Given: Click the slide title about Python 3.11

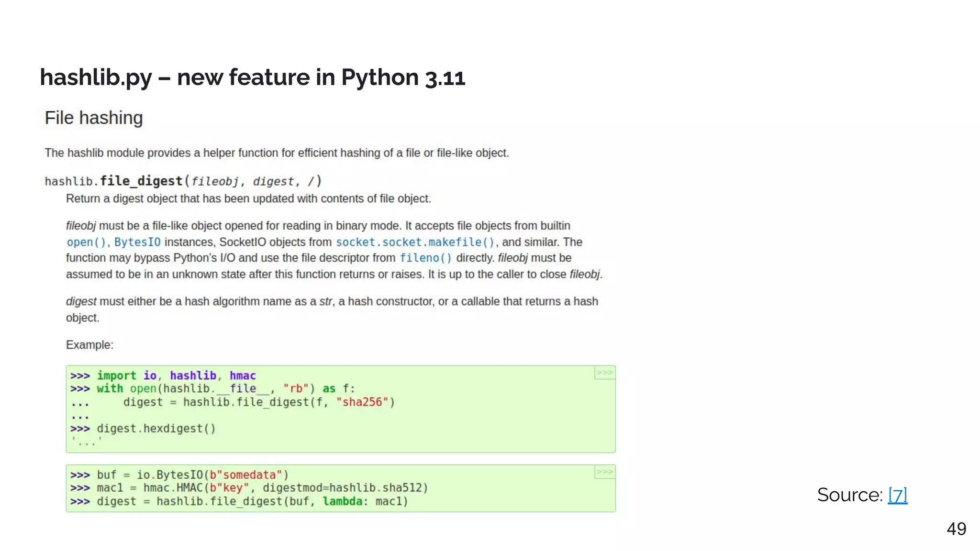Looking at the screenshot, I should 252,77.
